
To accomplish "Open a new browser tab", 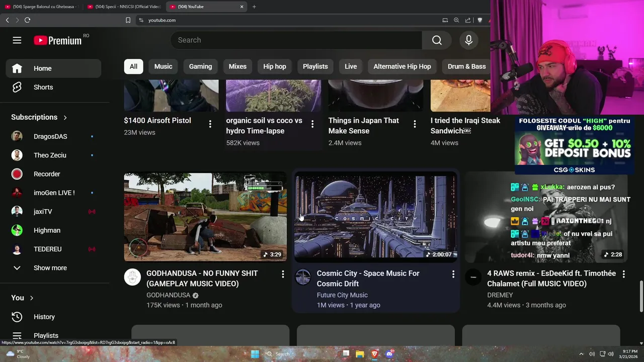I will coord(254,7).
